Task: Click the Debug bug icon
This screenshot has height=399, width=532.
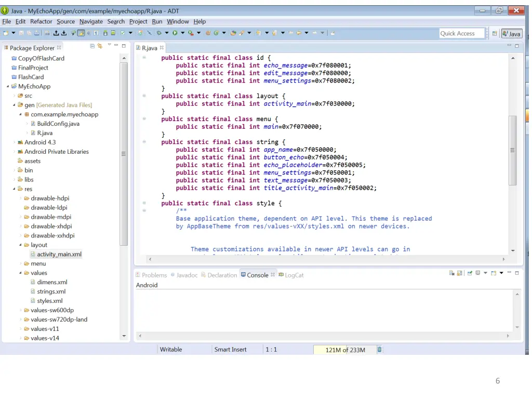Action: click(x=159, y=33)
